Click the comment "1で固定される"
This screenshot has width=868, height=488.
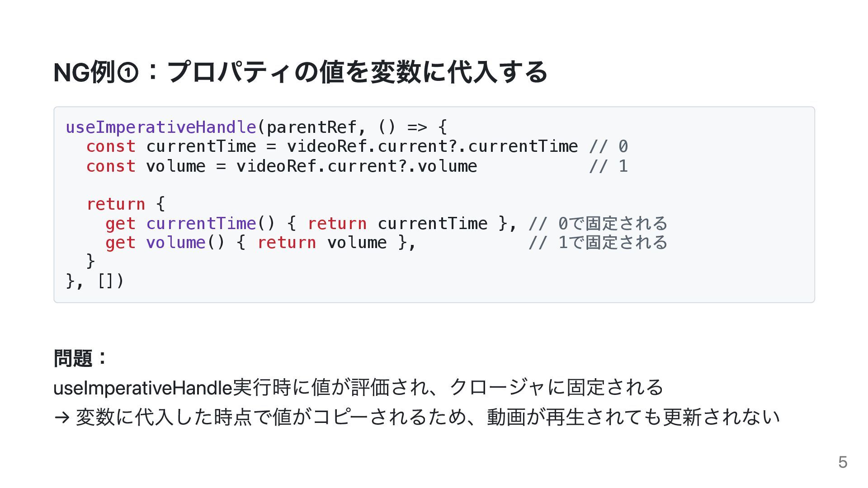[x=613, y=243]
